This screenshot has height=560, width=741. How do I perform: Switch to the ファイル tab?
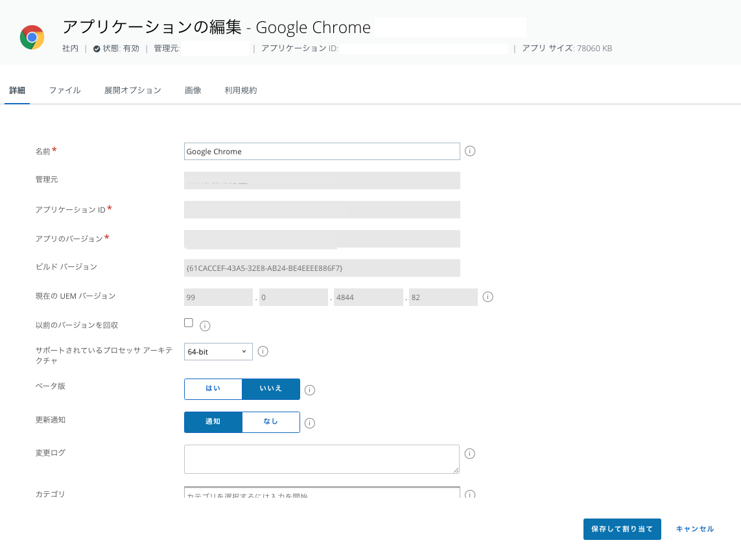pyautogui.click(x=65, y=90)
